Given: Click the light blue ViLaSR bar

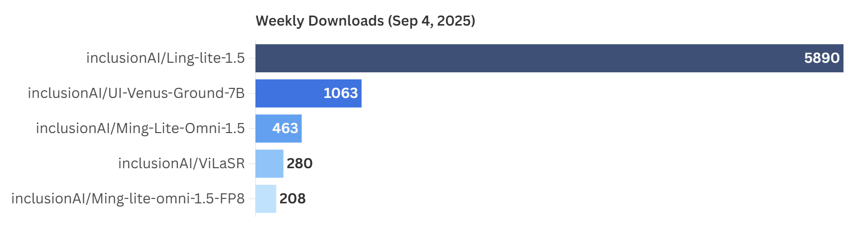Looking at the screenshot, I should [x=269, y=164].
